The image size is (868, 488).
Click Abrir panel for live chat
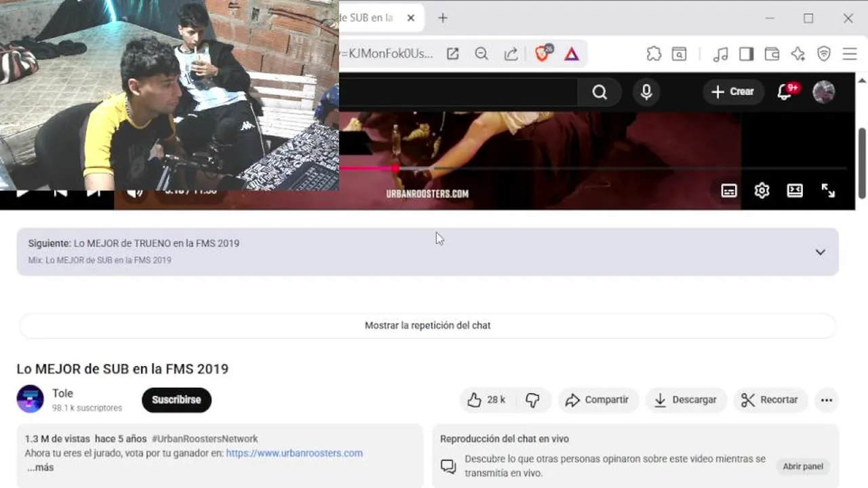[803, 466]
